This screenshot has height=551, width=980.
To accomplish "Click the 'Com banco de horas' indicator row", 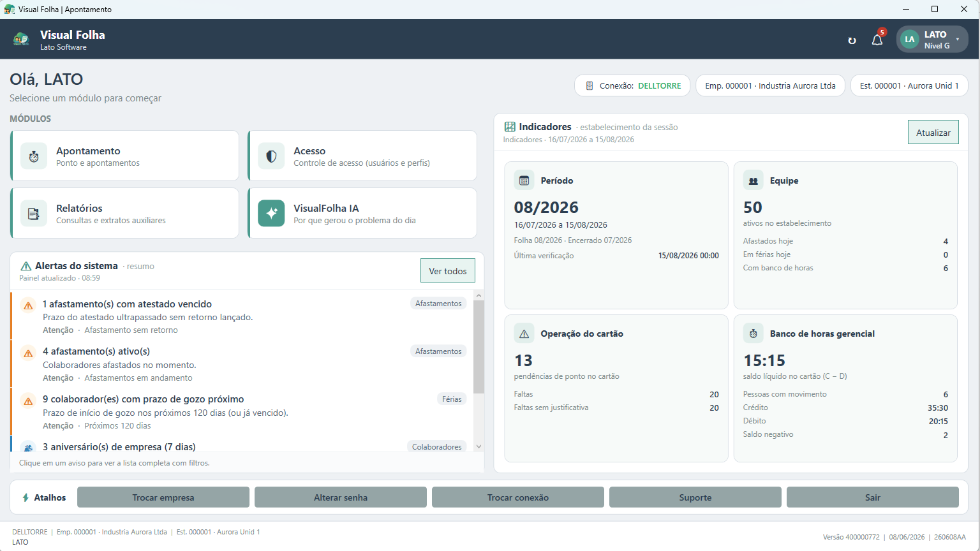I will 845,268.
